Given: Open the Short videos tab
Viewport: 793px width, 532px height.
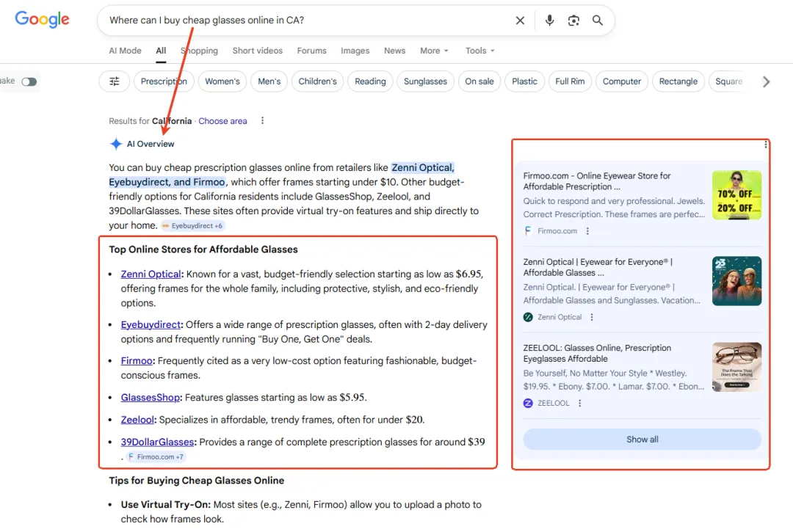Looking at the screenshot, I should tap(258, 51).
